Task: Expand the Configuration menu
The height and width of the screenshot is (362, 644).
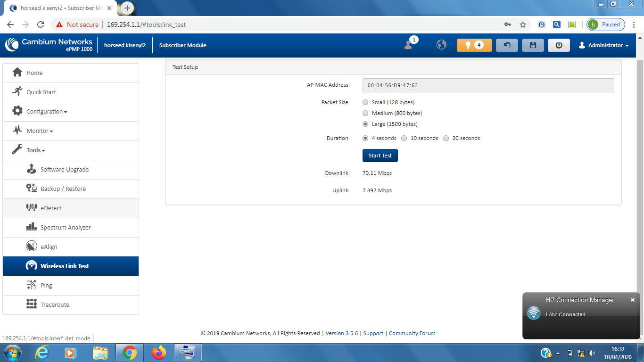Action: click(x=47, y=112)
